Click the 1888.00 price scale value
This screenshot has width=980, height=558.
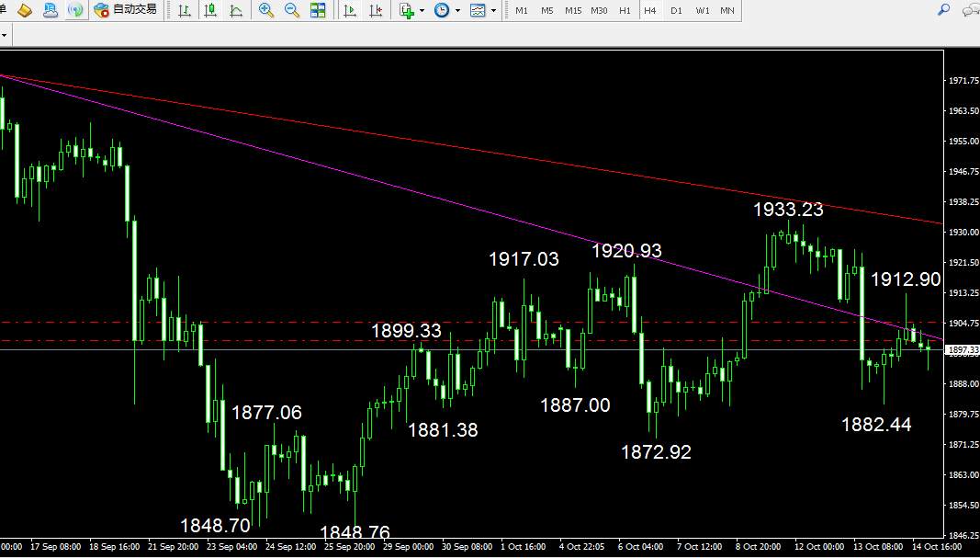click(963, 383)
